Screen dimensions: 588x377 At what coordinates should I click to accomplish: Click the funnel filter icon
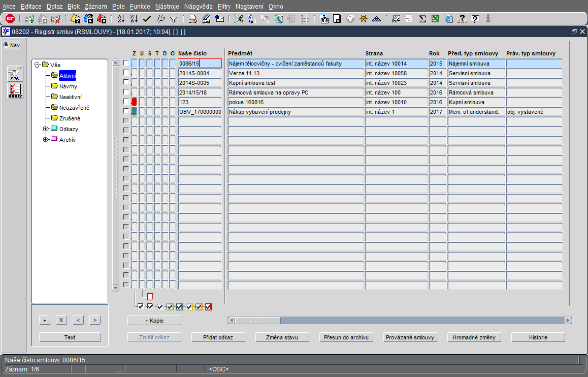174,19
